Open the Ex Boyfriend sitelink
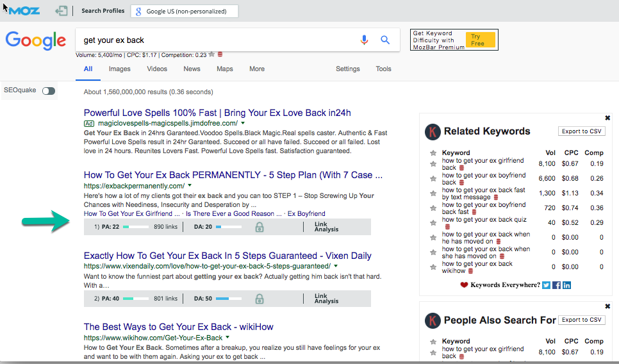619x364 pixels. click(x=306, y=213)
